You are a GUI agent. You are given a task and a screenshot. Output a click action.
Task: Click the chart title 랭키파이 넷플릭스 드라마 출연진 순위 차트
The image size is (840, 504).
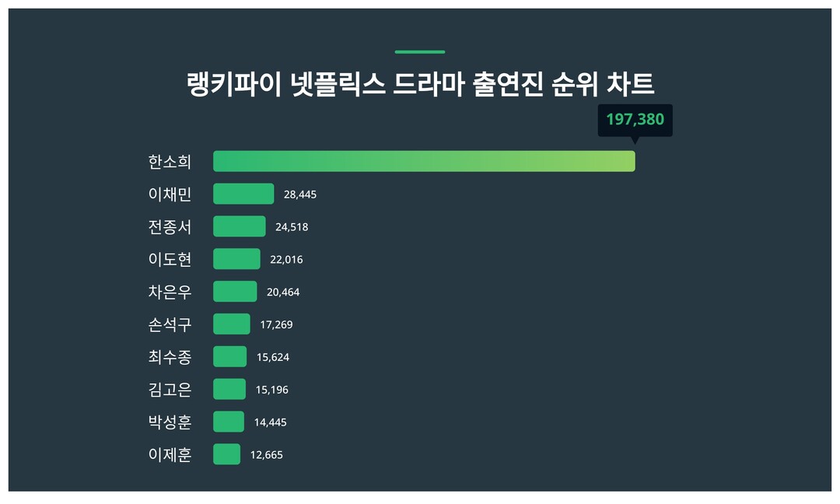(x=420, y=84)
